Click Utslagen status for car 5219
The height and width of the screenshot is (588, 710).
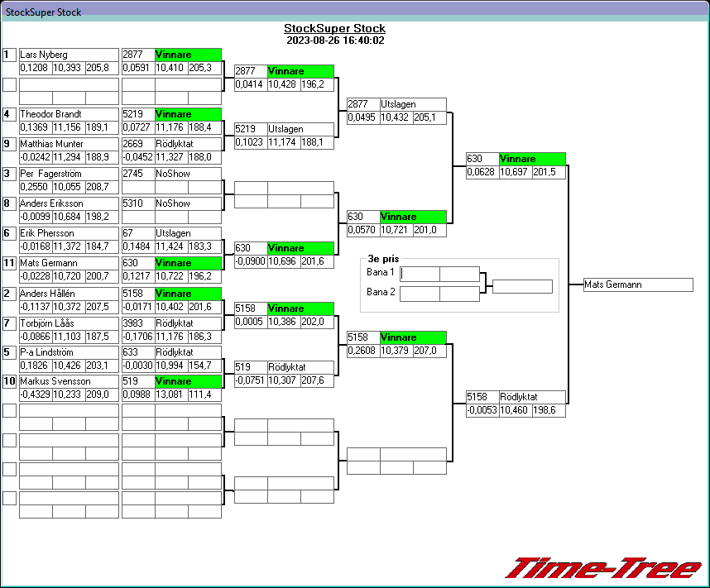[300, 130]
